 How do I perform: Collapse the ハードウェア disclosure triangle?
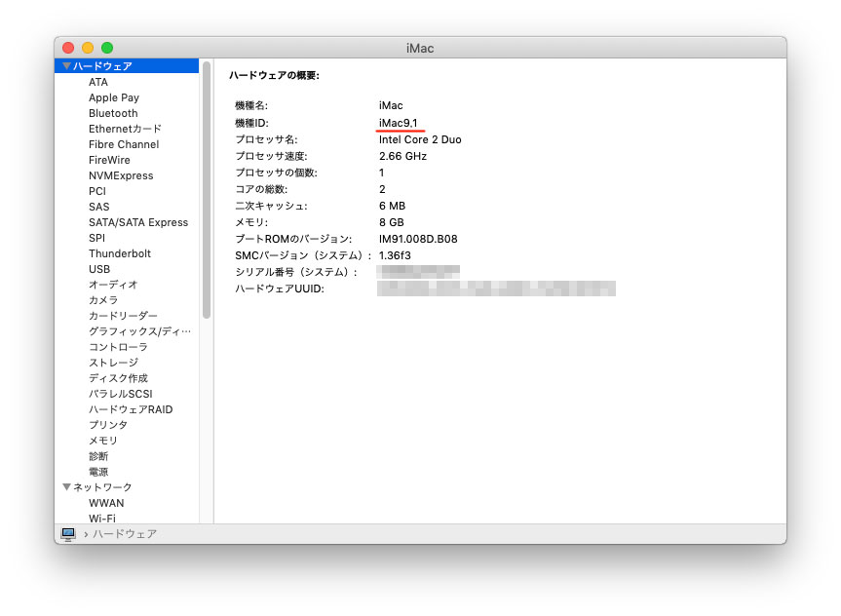[66, 66]
